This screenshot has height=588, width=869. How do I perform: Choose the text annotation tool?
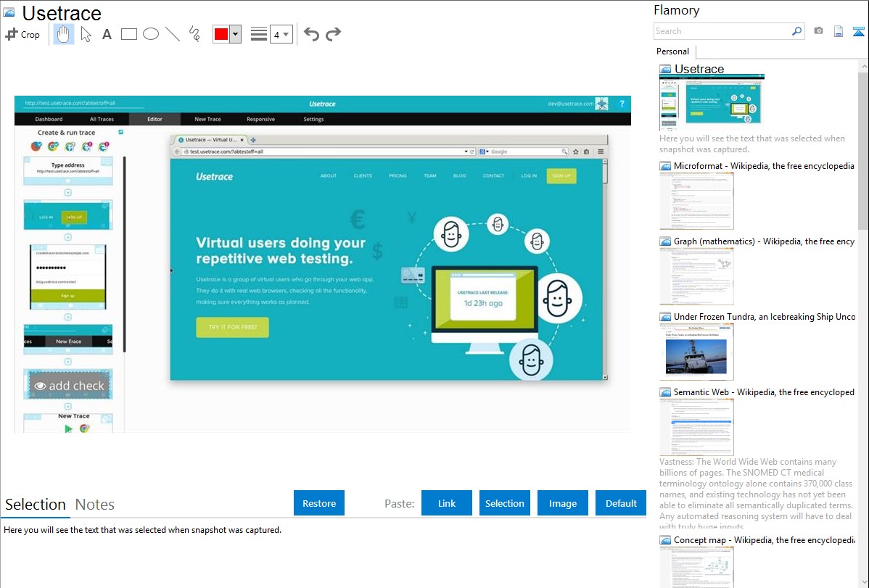[107, 34]
